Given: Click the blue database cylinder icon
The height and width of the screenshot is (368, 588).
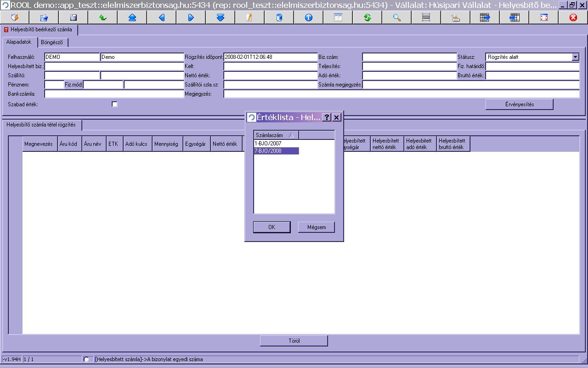Looking at the screenshot, I should click(279, 17).
